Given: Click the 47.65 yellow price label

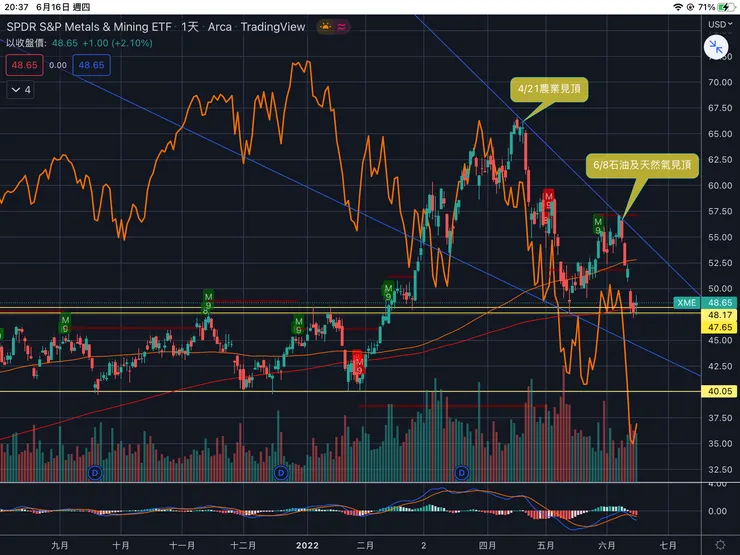Looking at the screenshot, I should [720, 327].
